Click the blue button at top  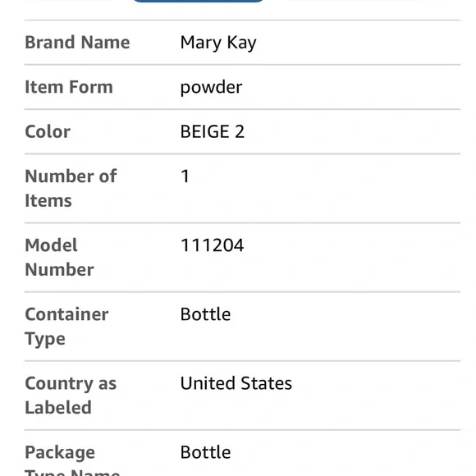coord(199,1)
